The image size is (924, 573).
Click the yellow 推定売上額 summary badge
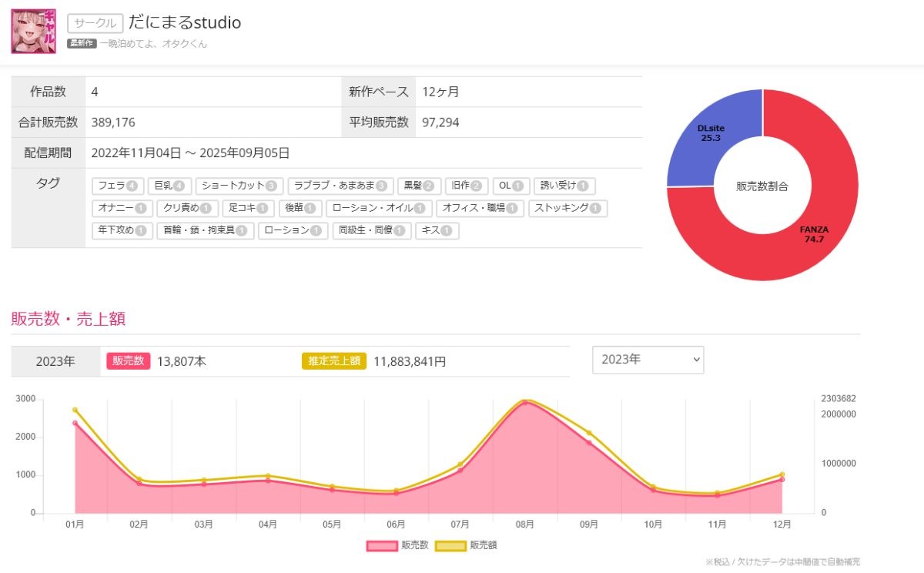(x=333, y=361)
